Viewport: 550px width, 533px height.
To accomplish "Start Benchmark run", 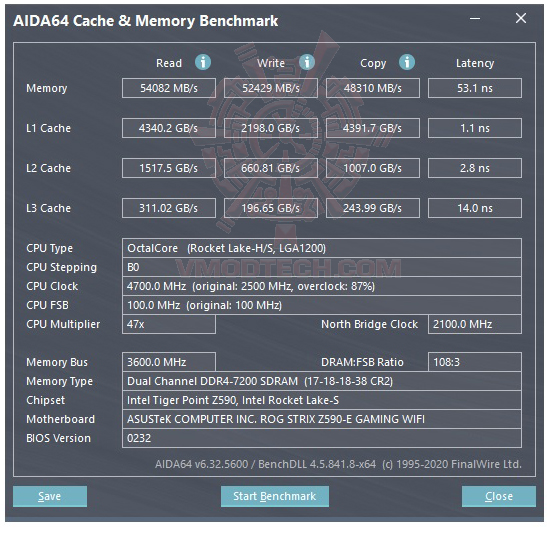I will [x=275, y=496].
